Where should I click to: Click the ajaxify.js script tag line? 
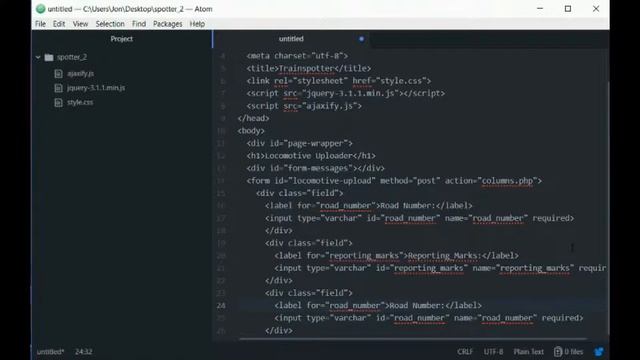[304, 106]
